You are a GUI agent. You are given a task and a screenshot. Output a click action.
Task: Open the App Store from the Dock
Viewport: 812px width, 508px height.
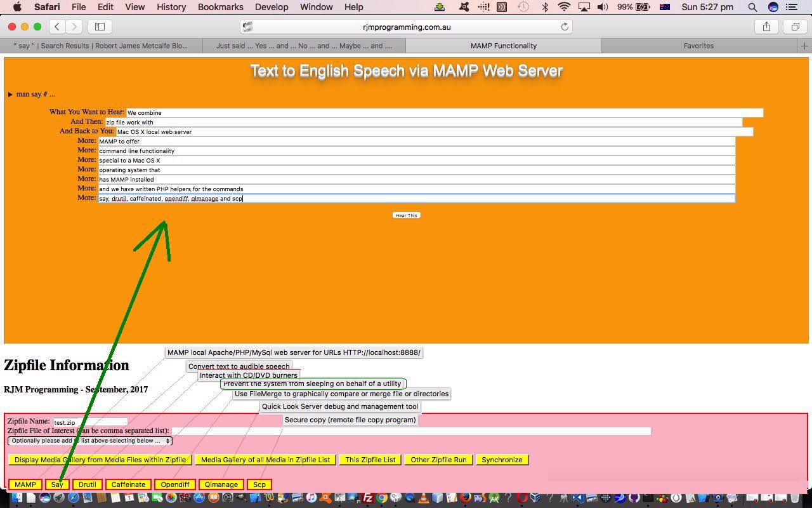click(199, 498)
